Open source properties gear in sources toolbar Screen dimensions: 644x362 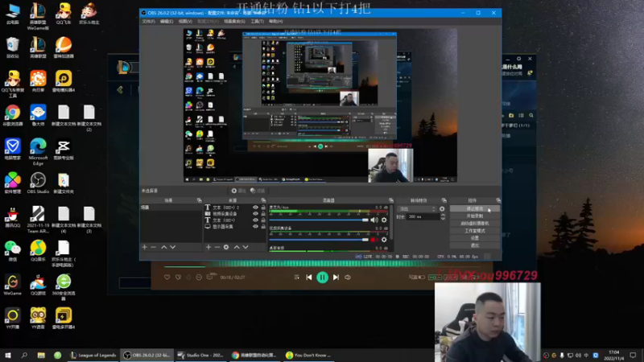point(226,247)
